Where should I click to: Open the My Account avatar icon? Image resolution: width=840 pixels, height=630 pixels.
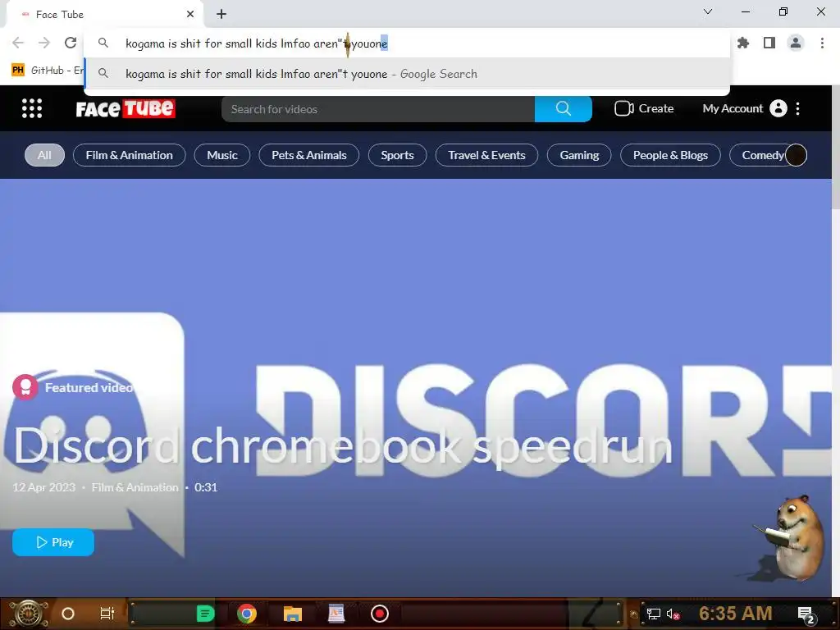[778, 108]
